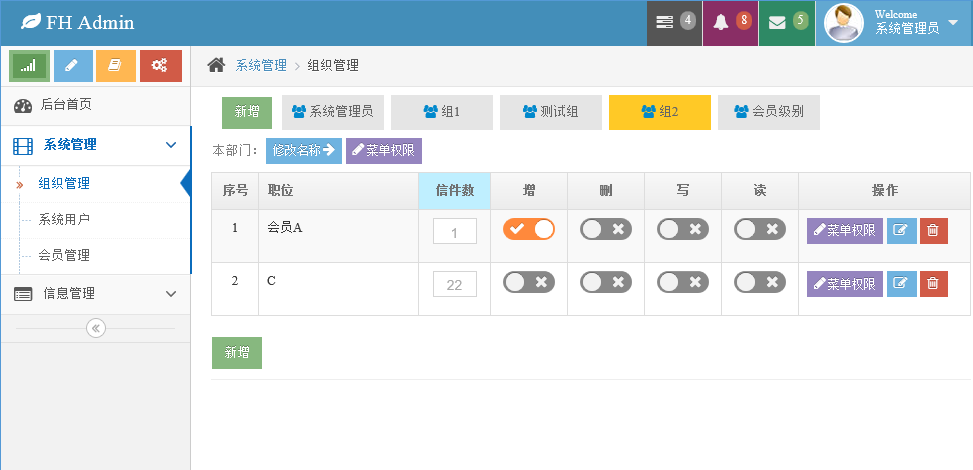Click the red gears shortcut icon

pos(160,66)
